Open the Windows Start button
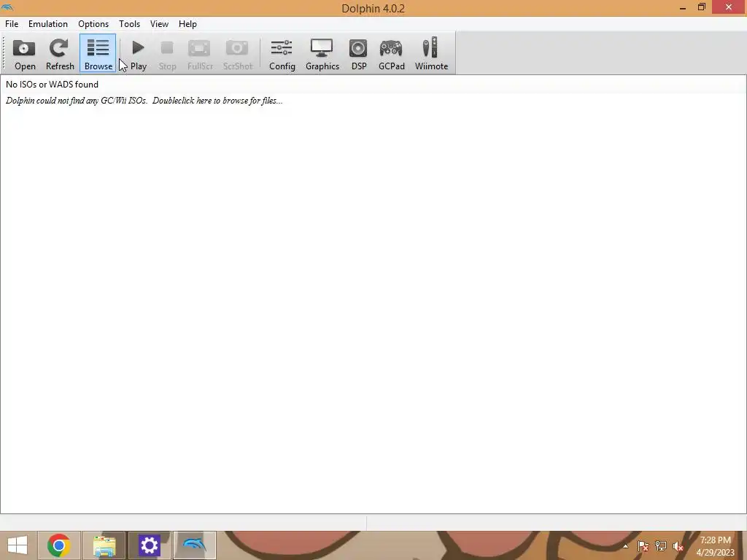747x560 pixels. click(18, 545)
